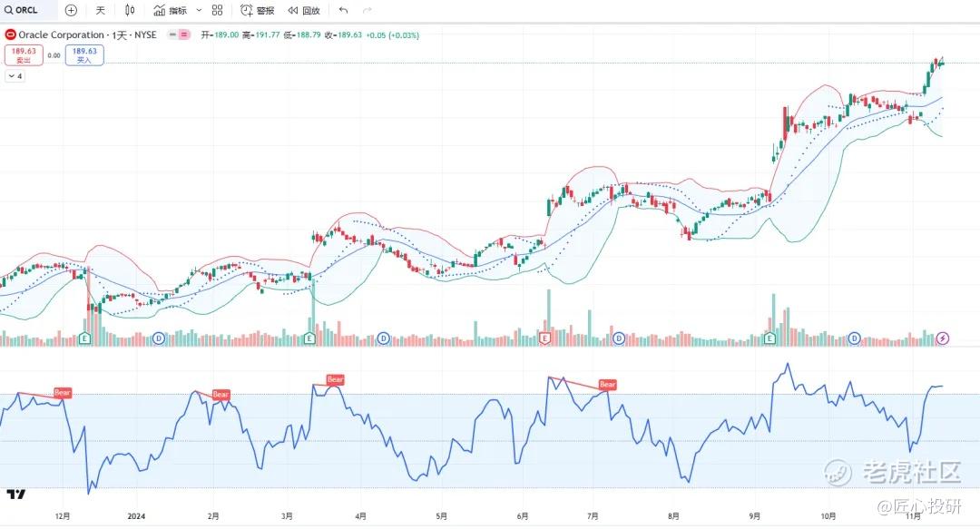Click the 4月 time axis label
This screenshot has width=980, height=529.
pyautogui.click(x=360, y=516)
